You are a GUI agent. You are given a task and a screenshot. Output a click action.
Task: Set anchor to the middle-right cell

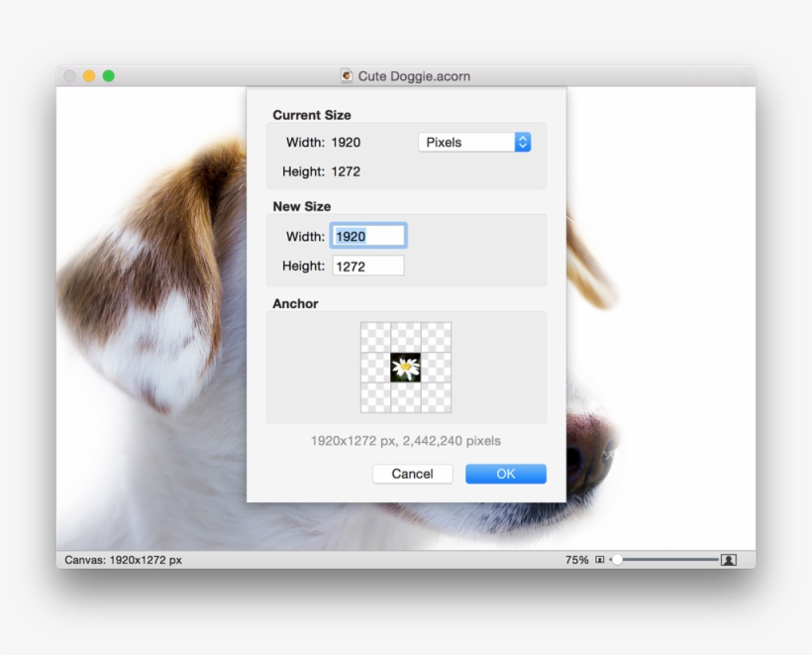click(x=437, y=368)
